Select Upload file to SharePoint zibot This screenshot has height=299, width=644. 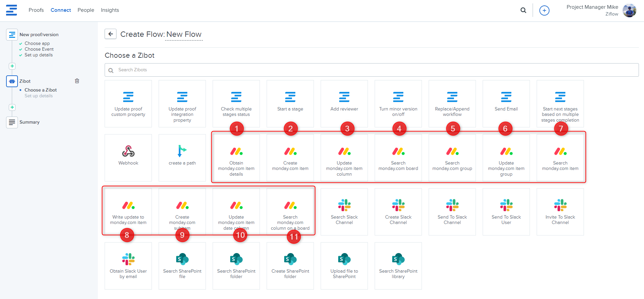[x=344, y=266]
